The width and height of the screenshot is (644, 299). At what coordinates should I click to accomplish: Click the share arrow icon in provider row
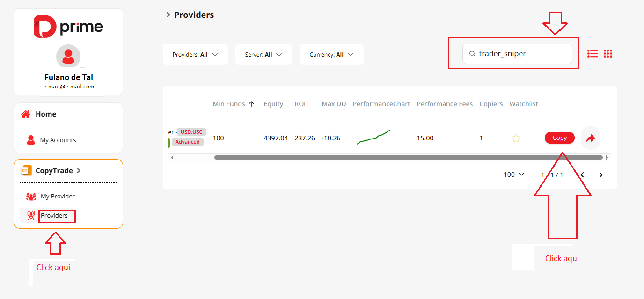pyautogui.click(x=590, y=138)
